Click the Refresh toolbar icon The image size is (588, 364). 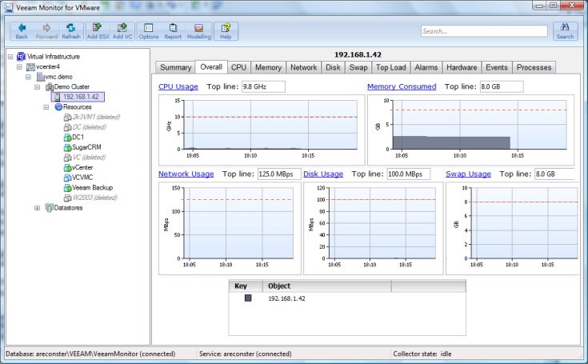point(70,30)
